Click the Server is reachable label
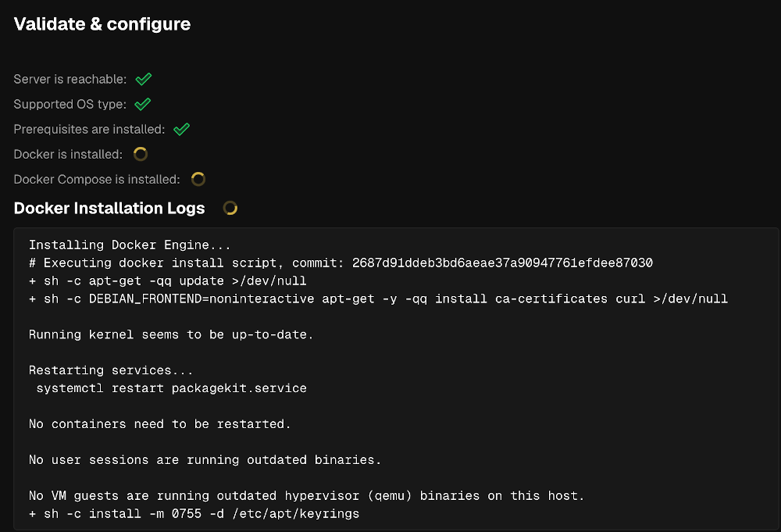781x532 pixels. click(x=70, y=79)
